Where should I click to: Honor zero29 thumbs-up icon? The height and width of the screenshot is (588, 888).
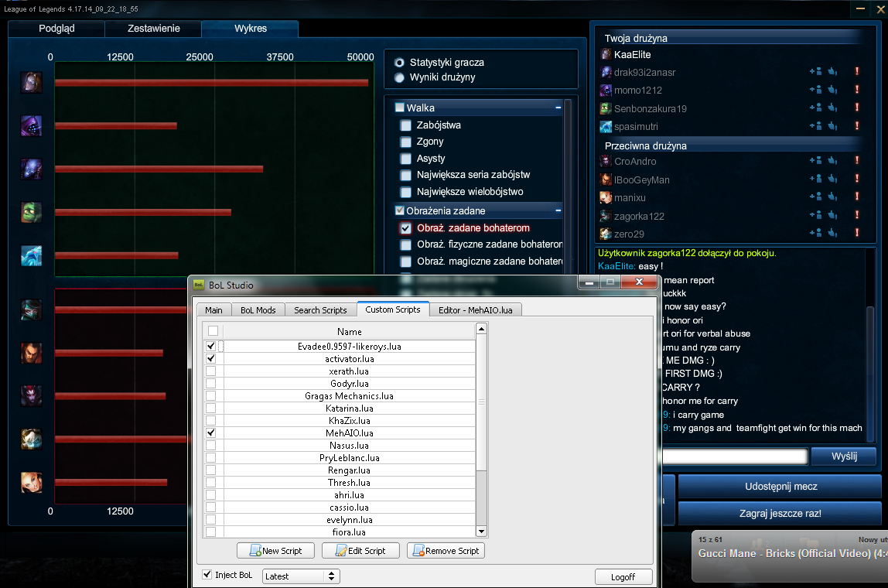pyautogui.click(x=832, y=233)
